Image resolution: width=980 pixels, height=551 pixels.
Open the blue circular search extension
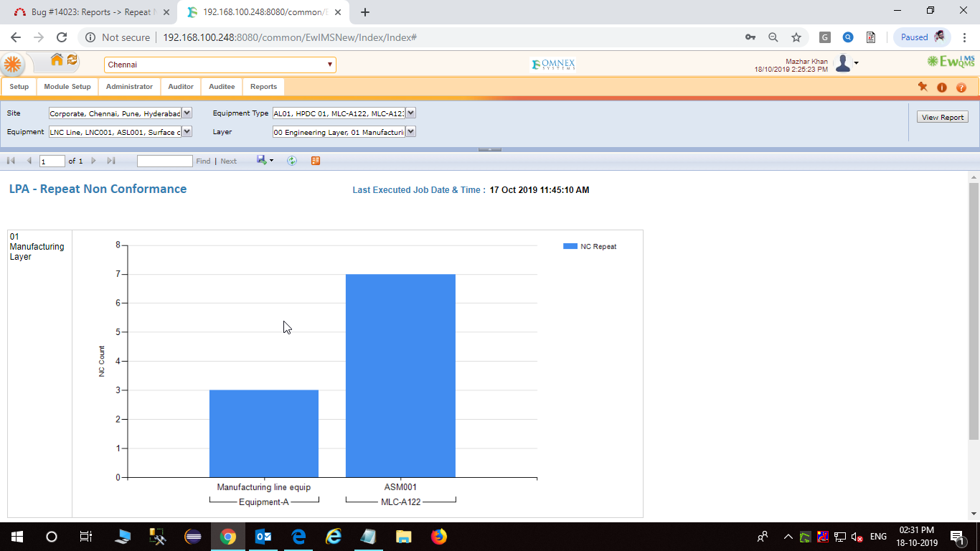[x=848, y=37]
